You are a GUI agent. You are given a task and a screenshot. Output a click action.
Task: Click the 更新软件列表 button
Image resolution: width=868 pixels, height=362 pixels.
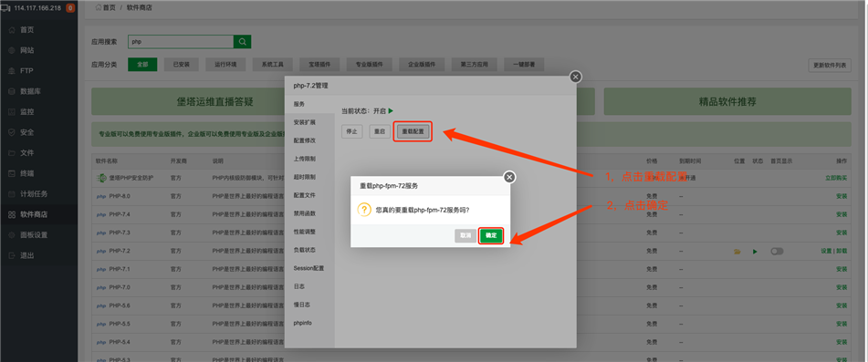click(x=830, y=66)
